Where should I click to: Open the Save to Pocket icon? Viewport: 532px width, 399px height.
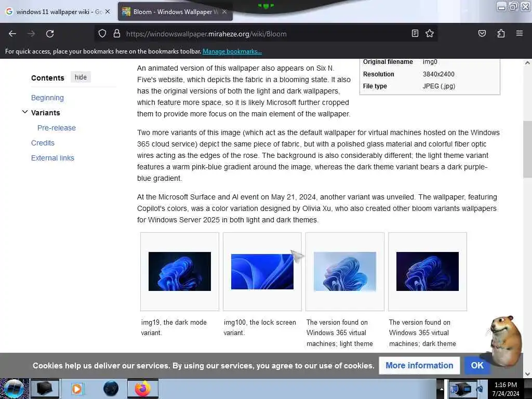point(482,33)
